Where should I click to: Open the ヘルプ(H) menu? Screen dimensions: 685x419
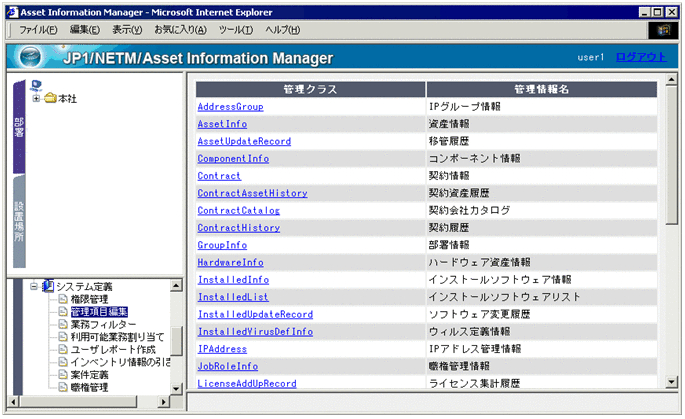click(x=283, y=30)
